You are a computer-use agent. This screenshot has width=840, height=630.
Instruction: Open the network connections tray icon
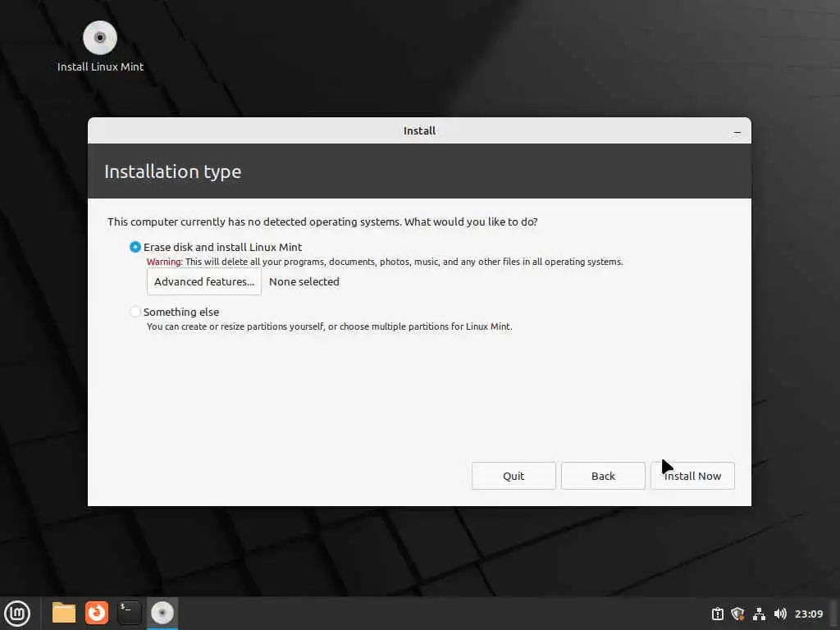pyautogui.click(x=759, y=614)
